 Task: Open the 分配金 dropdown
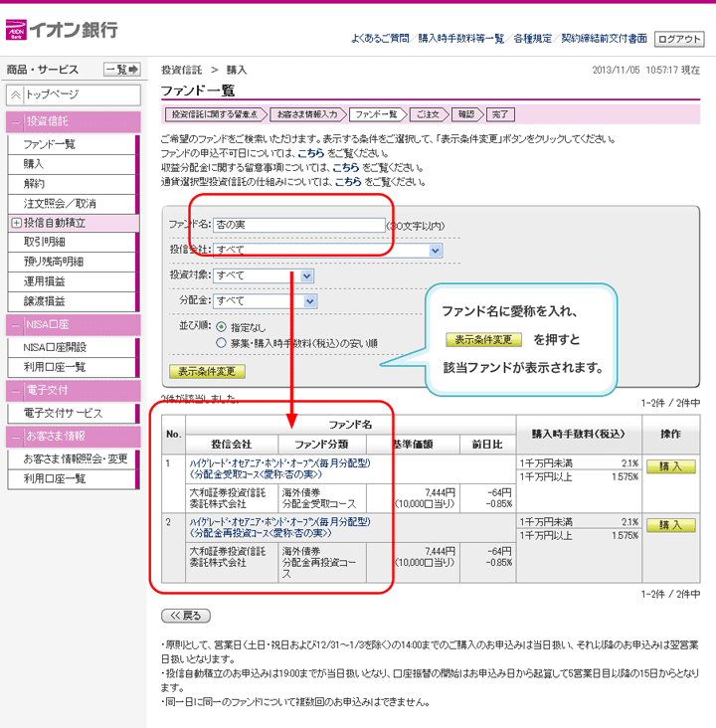pyautogui.click(x=266, y=301)
